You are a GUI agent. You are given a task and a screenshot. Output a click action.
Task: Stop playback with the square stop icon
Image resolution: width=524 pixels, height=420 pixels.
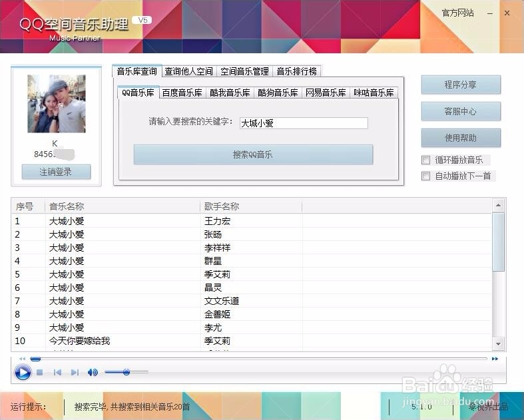pos(40,372)
